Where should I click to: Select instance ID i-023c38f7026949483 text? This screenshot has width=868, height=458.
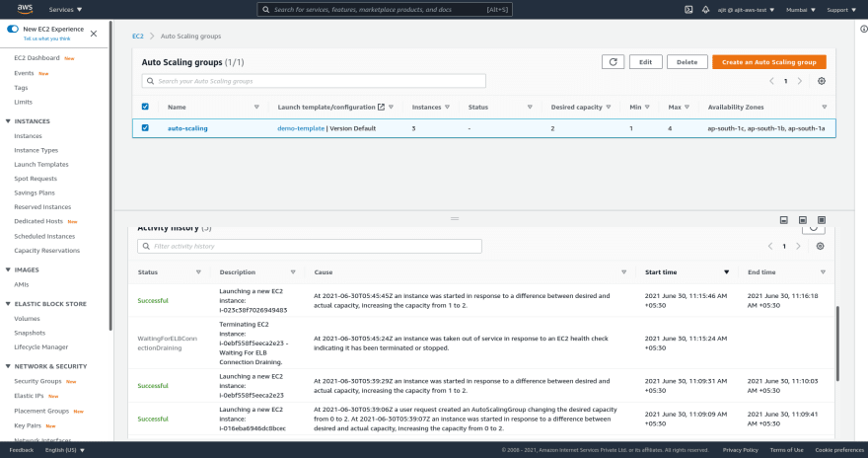[253, 310]
